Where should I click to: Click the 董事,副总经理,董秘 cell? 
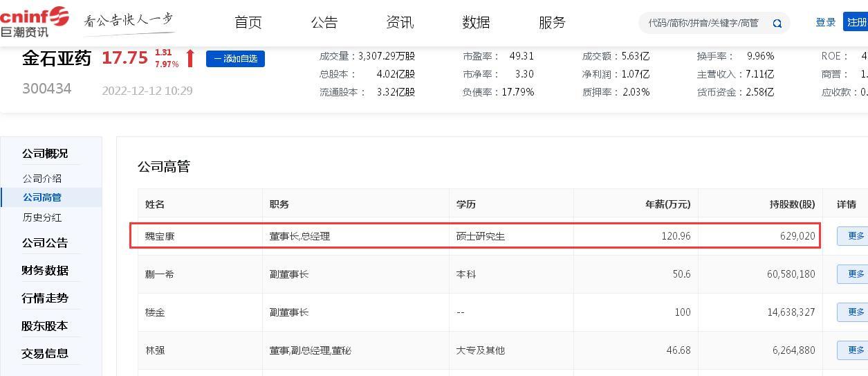(311, 350)
